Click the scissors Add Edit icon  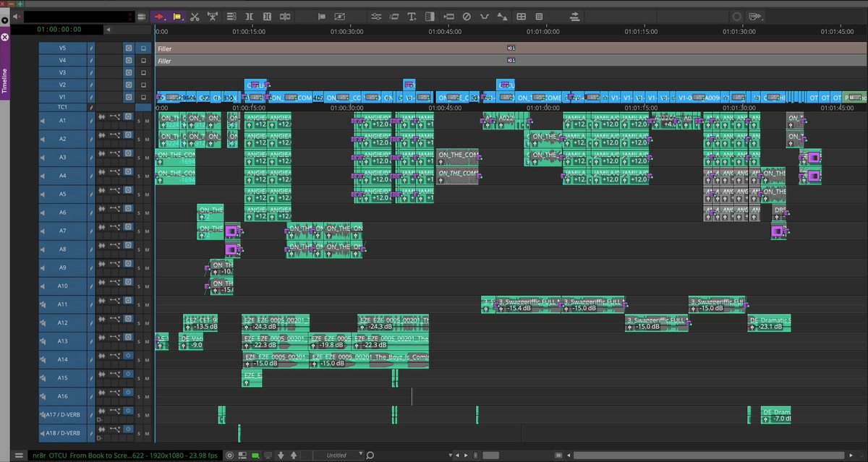click(195, 16)
